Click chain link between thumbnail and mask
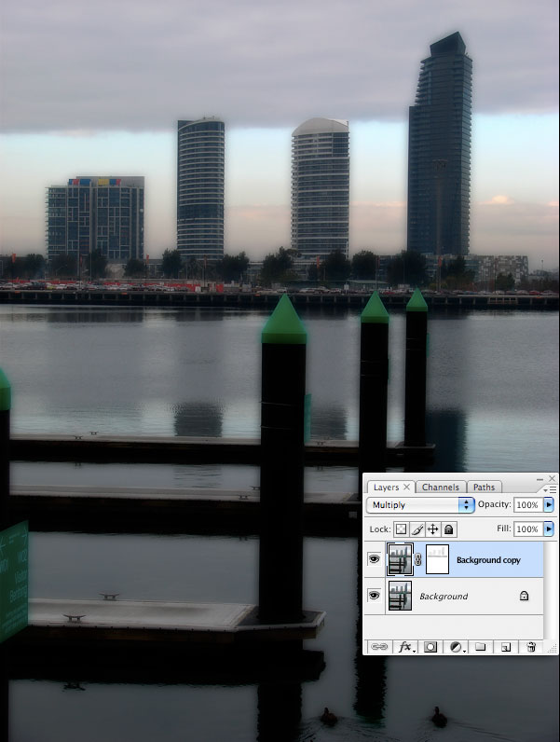The width and height of the screenshot is (560, 742). click(418, 560)
